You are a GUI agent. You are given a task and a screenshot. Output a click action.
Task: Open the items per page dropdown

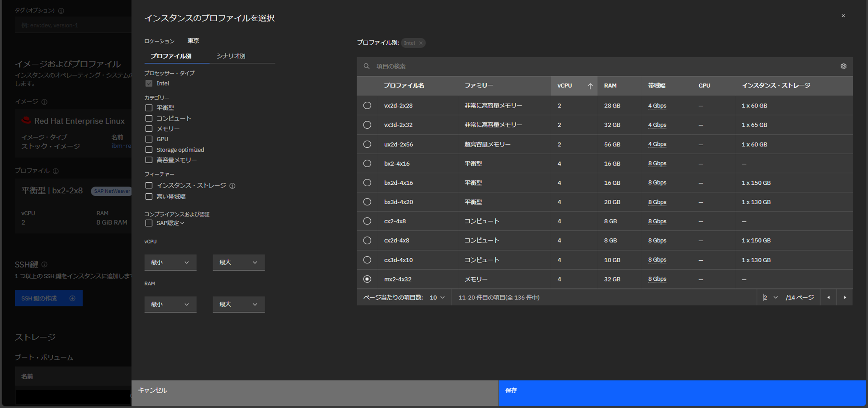pyautogui.click(x=437, y=298)
